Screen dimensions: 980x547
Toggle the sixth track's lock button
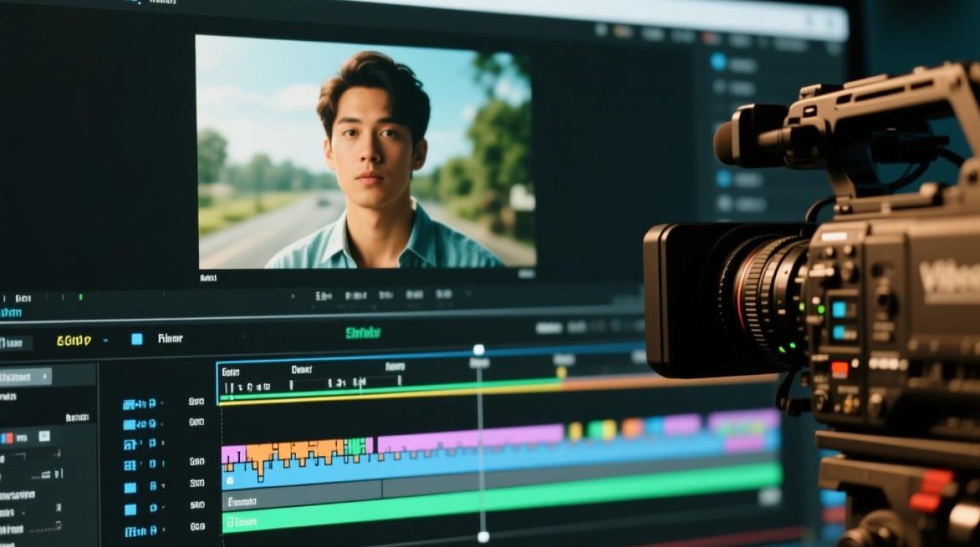point(152,509)
